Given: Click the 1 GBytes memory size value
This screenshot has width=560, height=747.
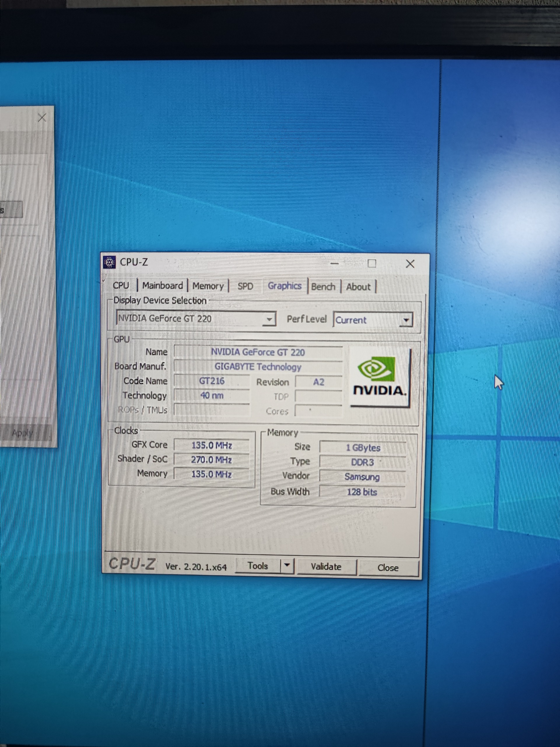Looking at the screenshot, I should pos(363,447).
